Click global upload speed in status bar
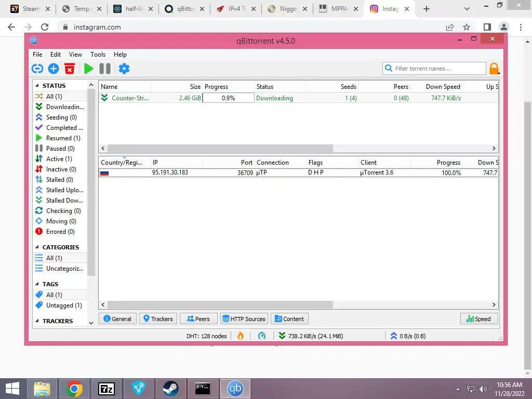 (x=408, y=336)
